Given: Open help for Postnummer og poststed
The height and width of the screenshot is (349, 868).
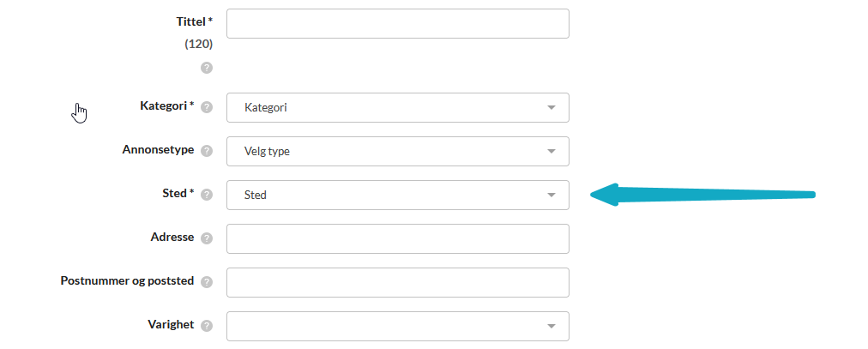Looking at the screenshot, I should (207, 282).
